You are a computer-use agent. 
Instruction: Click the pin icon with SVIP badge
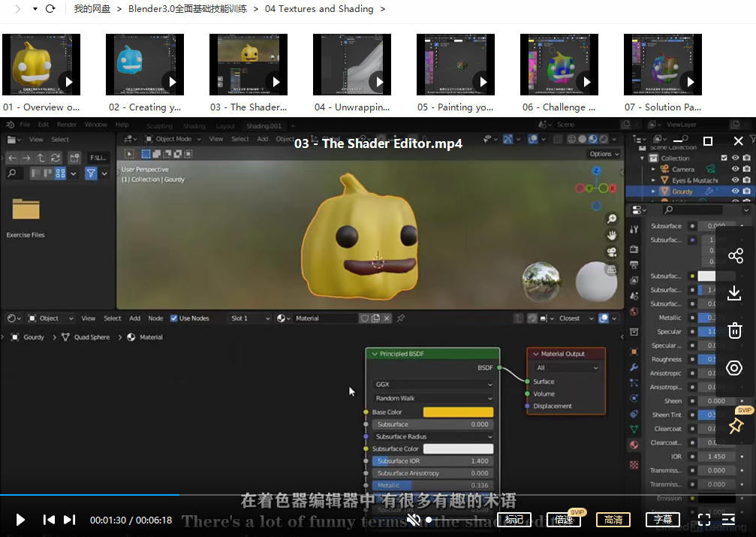click(735, 426)
